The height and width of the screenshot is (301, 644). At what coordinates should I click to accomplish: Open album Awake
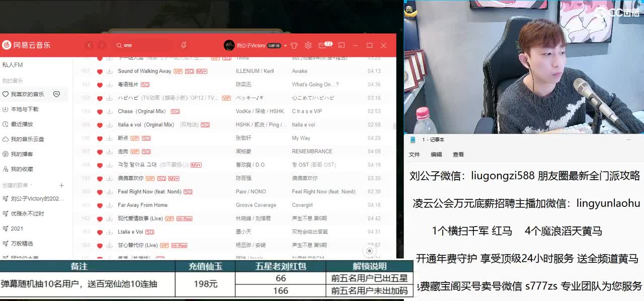click(x=299, y=71)
